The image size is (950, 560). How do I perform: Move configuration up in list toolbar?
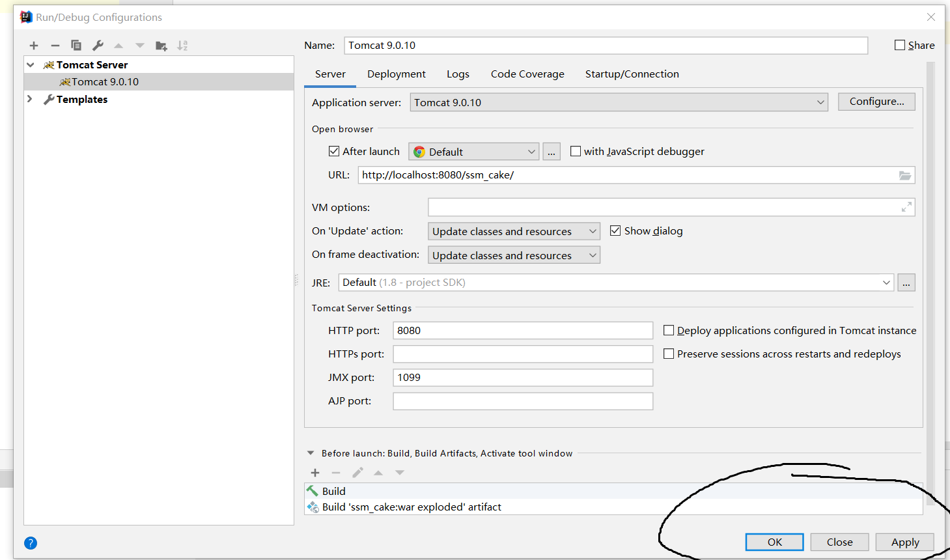click(x=119, y=46)
